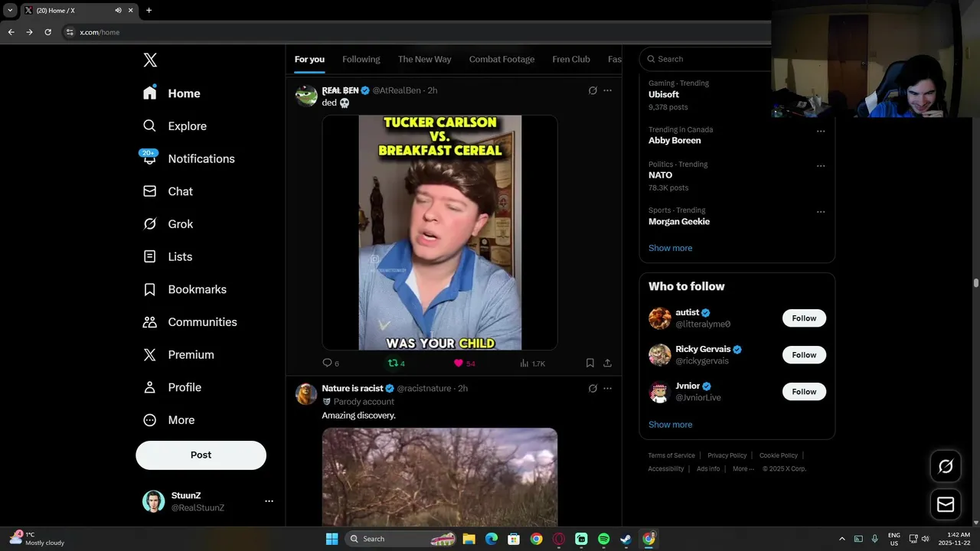Click the Windows Start button
Viewport: 980px width, 551px height.
[x=332, y=539]
